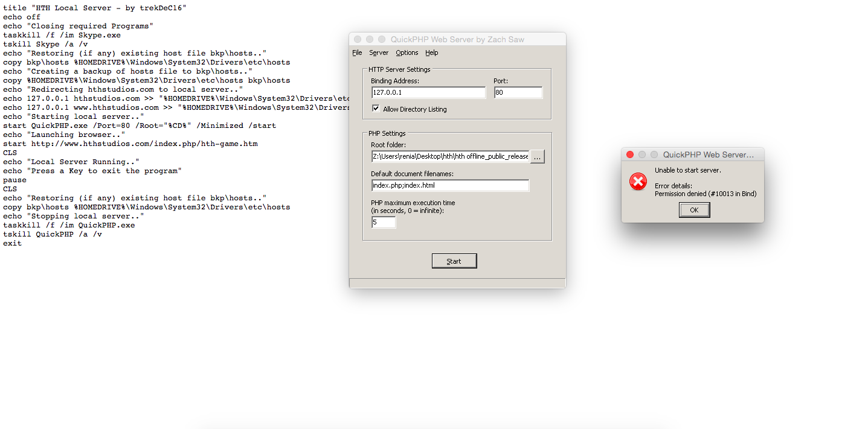868x429 pixels.
Task: Click the "pause" line in the script
Action: click(x=14, y=180)
